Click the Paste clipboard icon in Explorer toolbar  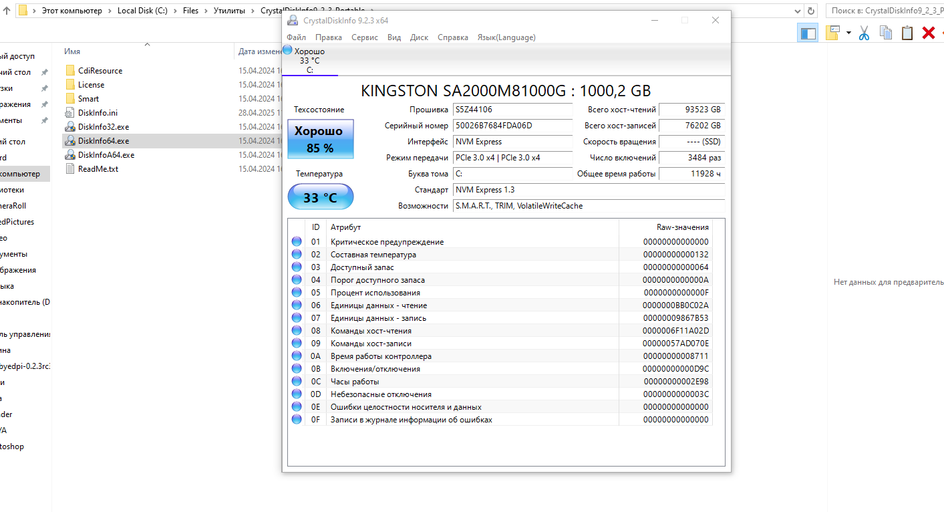(x=907, y=33)
